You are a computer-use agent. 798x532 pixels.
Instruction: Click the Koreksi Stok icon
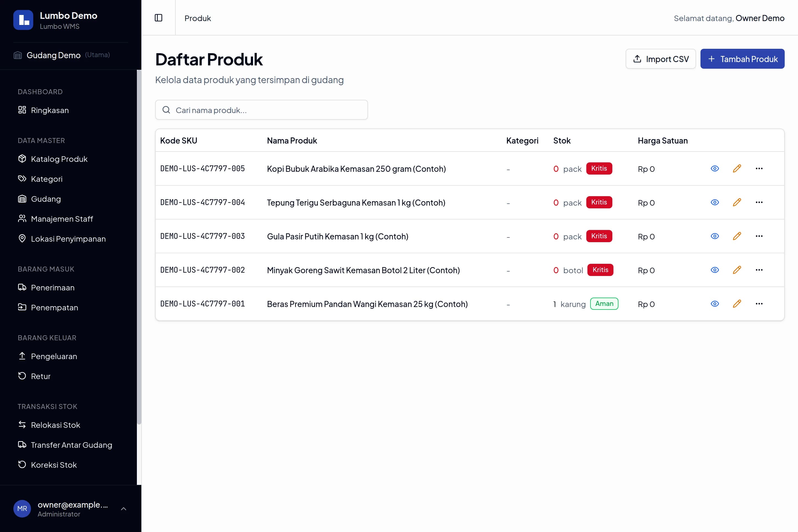click(22, 465)
